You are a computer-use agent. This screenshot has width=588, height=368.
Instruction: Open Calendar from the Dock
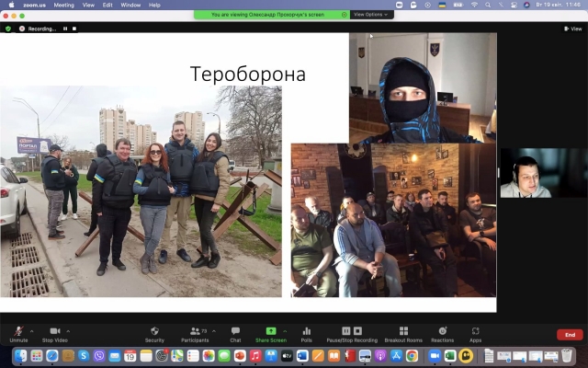[130, 355]
